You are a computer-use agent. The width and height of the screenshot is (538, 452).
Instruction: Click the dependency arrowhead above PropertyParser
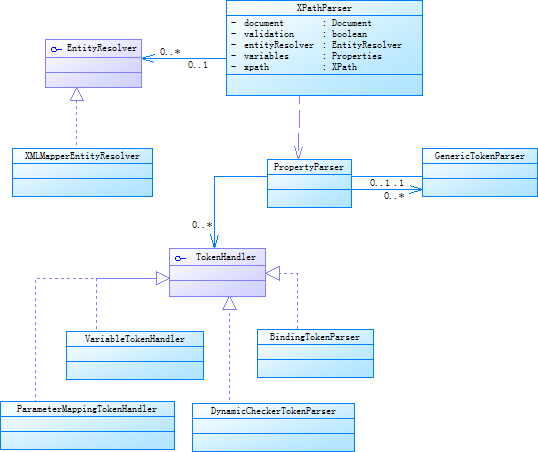pos(299,152)
